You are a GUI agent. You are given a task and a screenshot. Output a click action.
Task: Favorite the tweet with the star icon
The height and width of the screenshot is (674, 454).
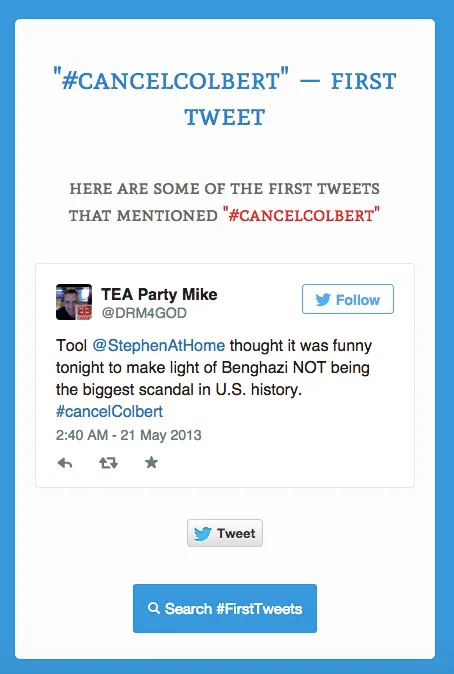(x=151, y=463)
